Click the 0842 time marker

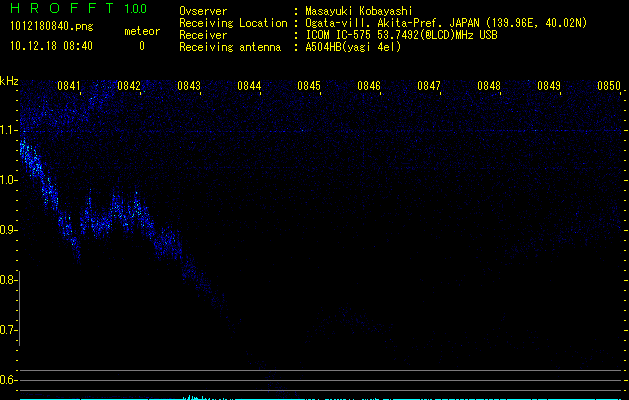[x=129, y=86]
